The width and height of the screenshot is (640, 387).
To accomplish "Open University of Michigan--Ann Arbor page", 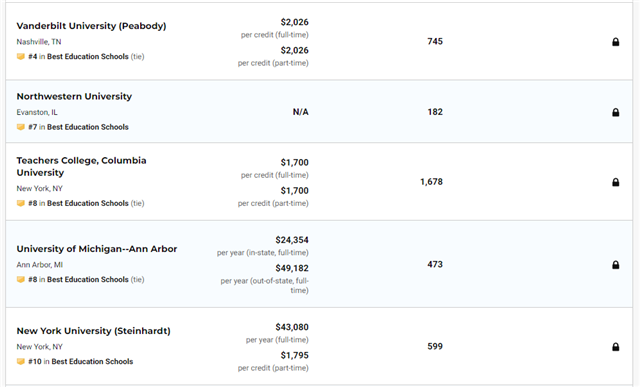I will 97,249.
